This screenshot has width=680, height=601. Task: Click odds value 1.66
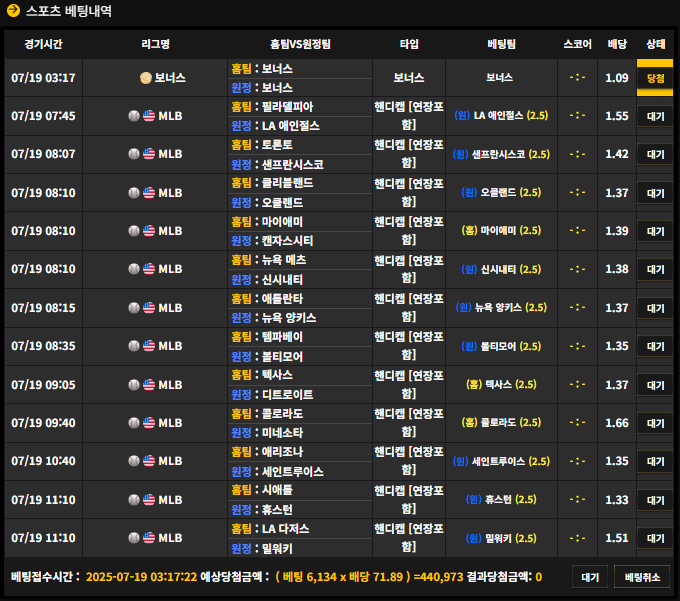(617, 423)
